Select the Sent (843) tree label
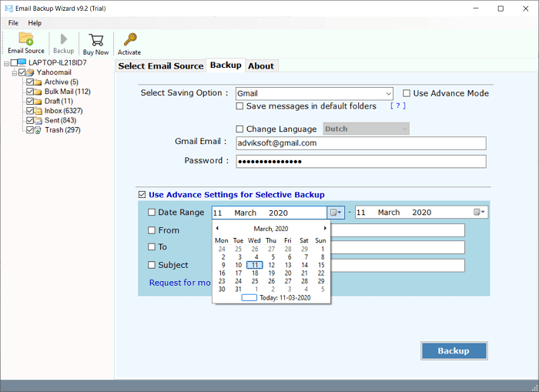Image resolution: width=539 pixels, height=392 pixels. coord(61,120)
